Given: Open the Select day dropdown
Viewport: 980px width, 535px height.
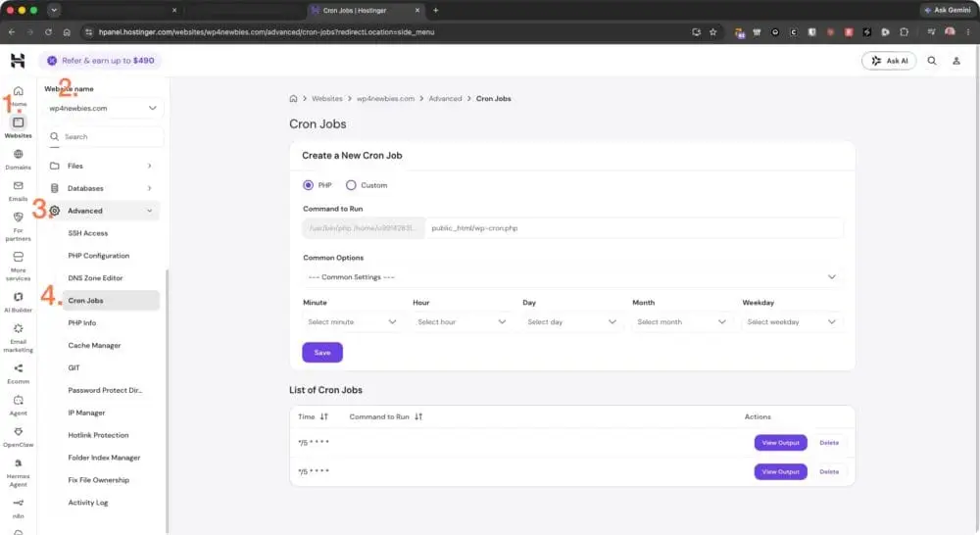Looking at the screenshot, I should coord(572,321).
